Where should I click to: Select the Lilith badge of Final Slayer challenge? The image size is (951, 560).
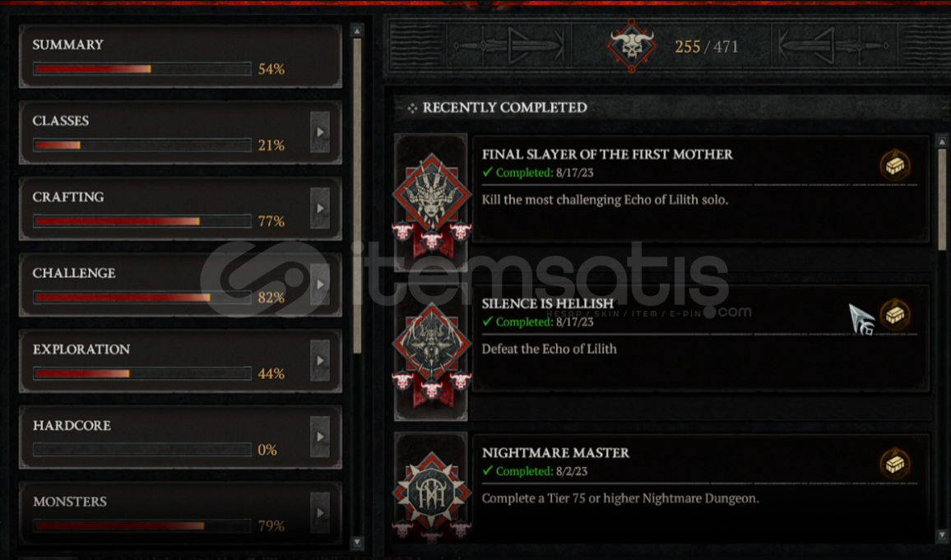431,203
